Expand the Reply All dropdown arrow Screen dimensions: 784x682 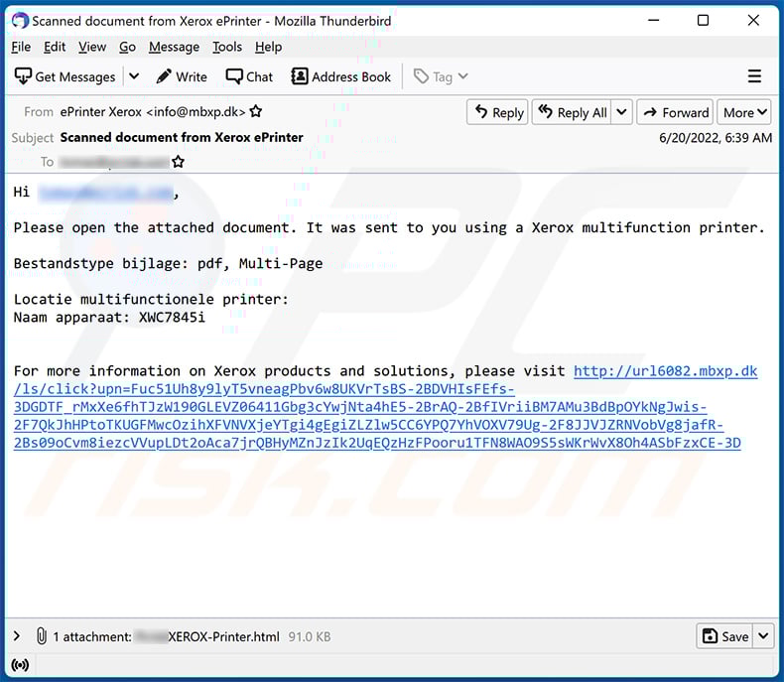621,112
